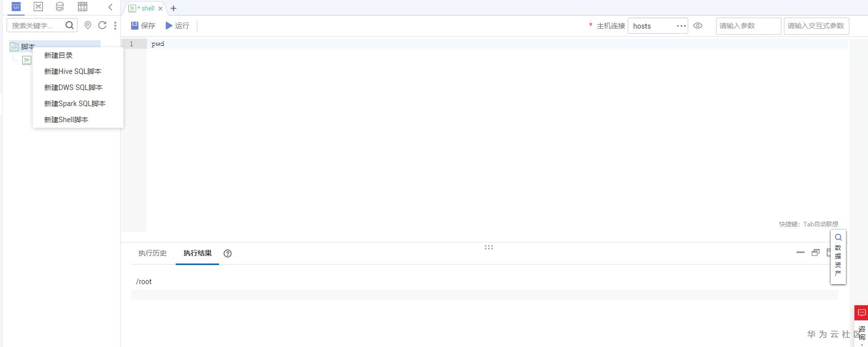Screen dimensions: 868x347
Task: Open the data connection database icon
Action: coord(60,7)
